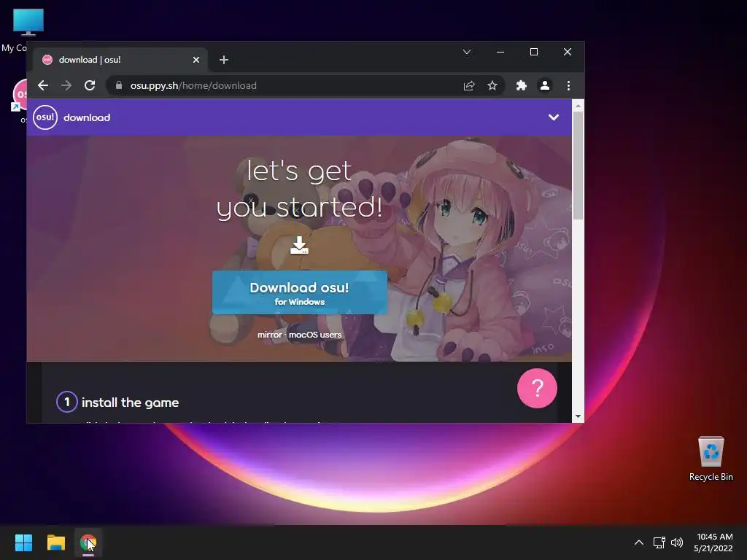Close the download | osu! tab
This screenshot has height=560, width=747.
tap(196, 60)
